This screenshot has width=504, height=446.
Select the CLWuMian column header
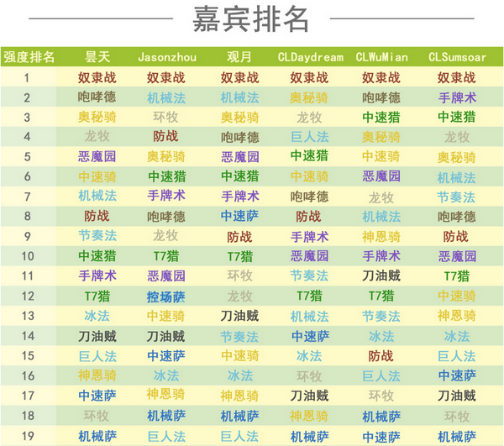381,57
